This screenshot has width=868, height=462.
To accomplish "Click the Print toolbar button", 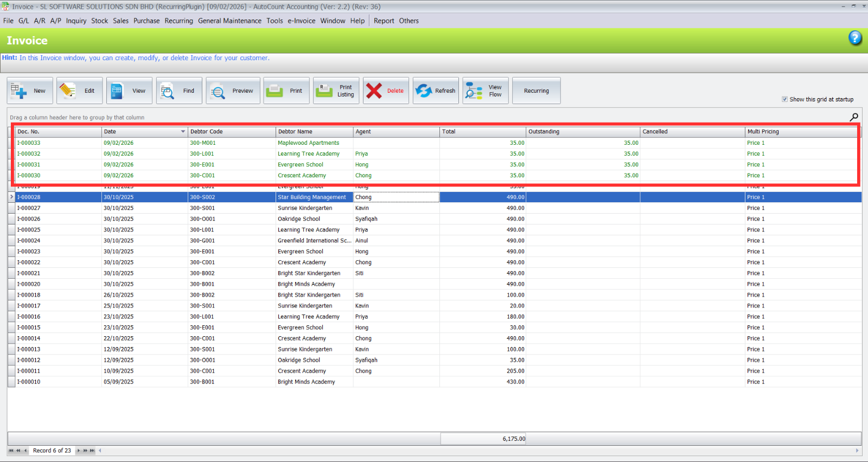I will (x=286, y=91).
